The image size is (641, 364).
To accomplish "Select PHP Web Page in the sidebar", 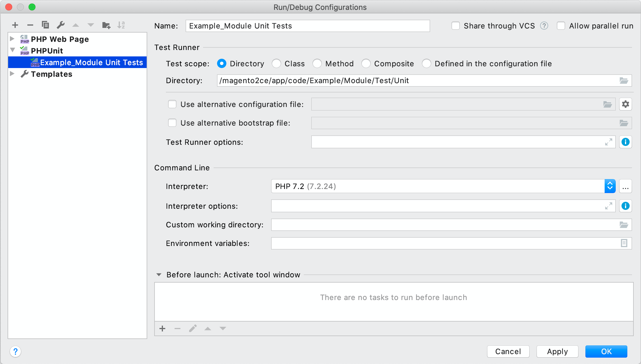I will [x=60, y=39].
